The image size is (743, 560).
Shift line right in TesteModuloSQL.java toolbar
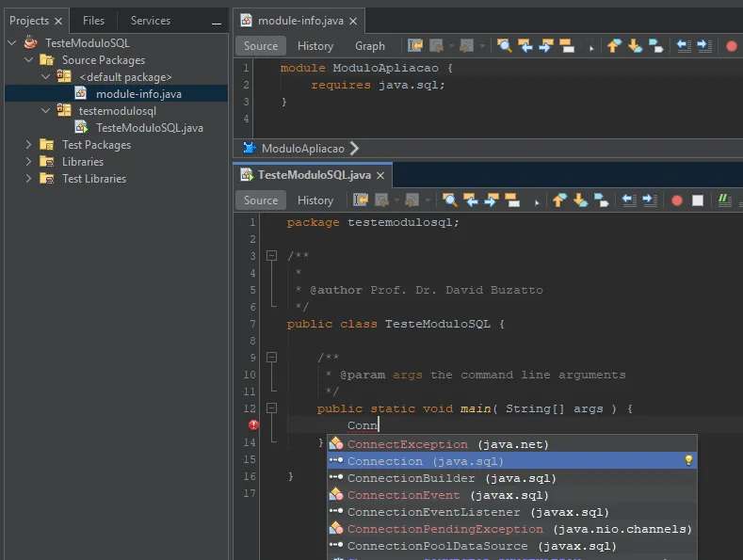(650, 200)
